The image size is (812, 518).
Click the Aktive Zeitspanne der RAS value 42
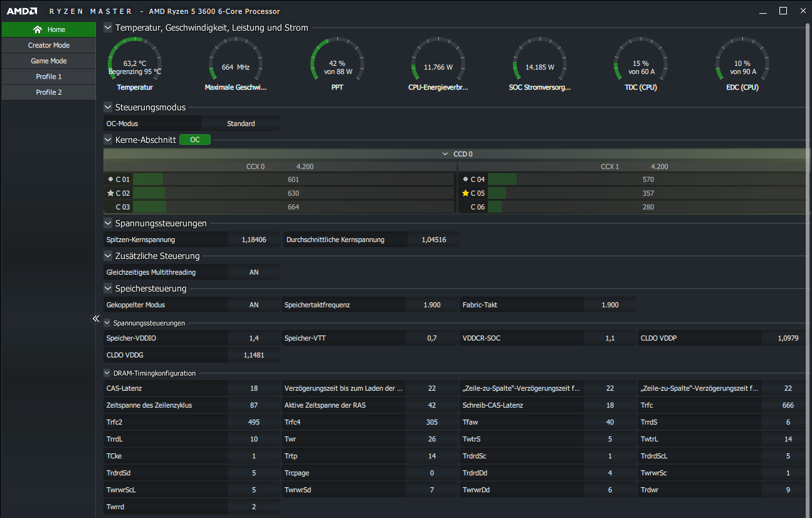click(x=432, y=405)
